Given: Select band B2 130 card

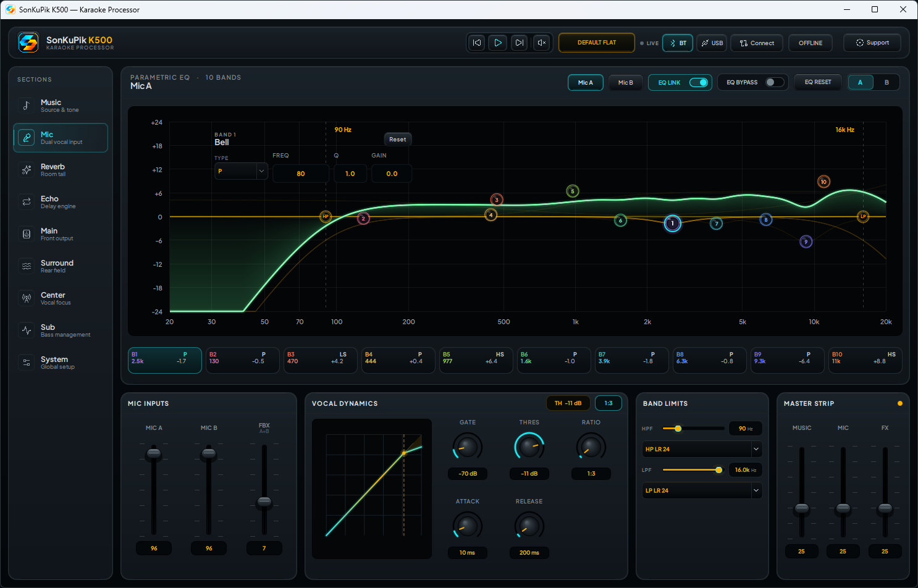Looking at the screenshot, I should (x=242, y=360).
